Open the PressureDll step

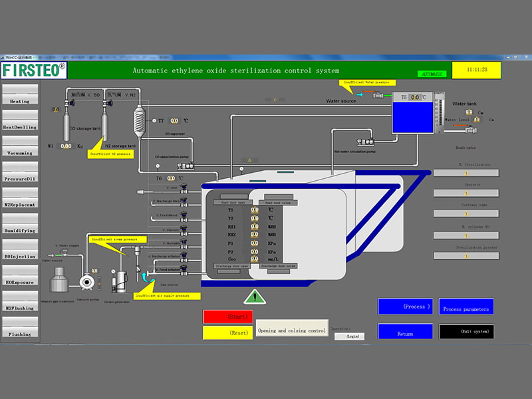[x=20, y=172]
